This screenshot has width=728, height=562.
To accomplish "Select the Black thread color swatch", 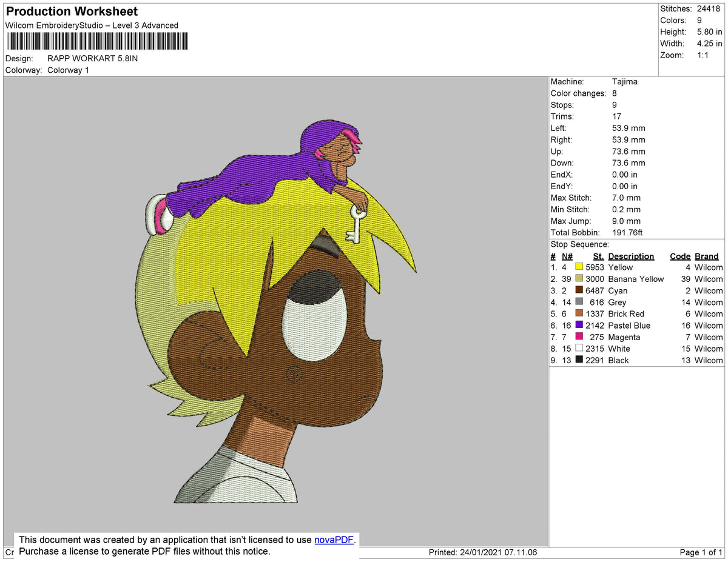I will coord(579,360).
